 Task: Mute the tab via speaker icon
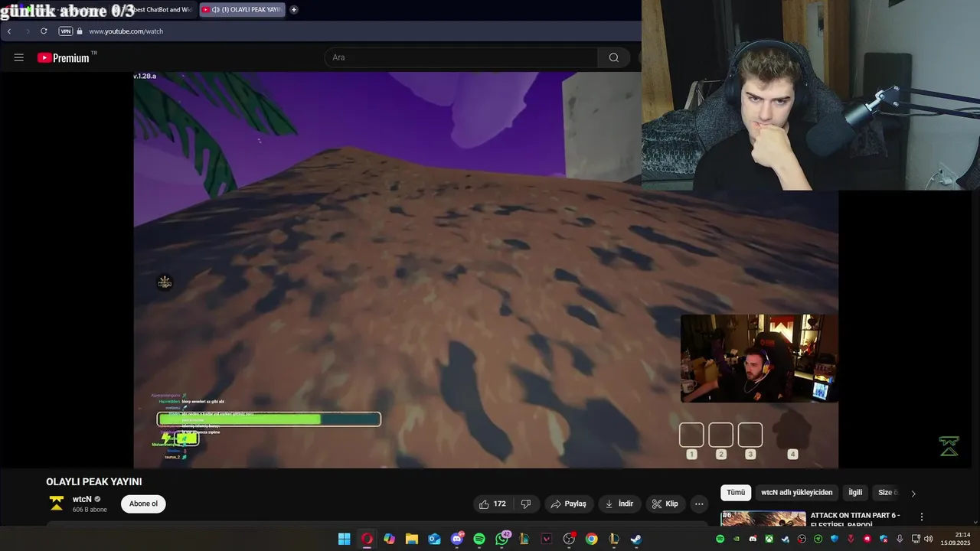[x=215, y=10]
